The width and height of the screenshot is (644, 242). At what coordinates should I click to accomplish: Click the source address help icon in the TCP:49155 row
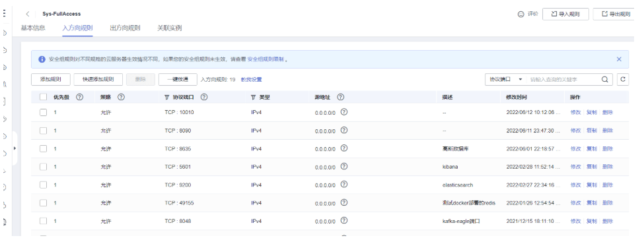coord(344,202)
